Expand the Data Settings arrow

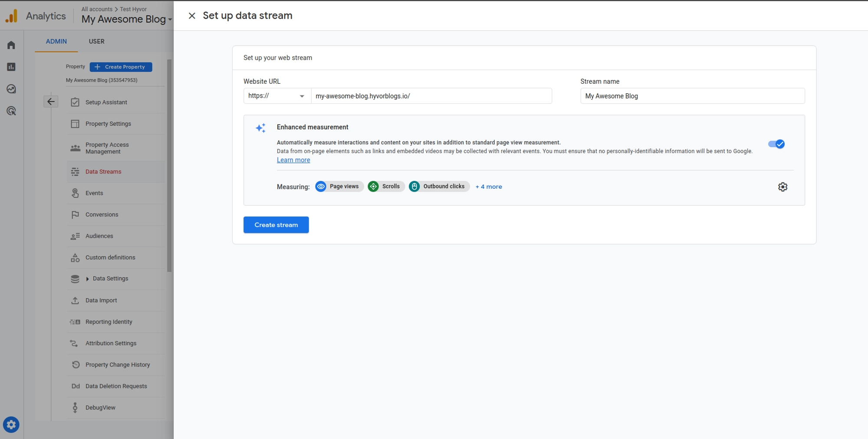(x=88, y=279)
